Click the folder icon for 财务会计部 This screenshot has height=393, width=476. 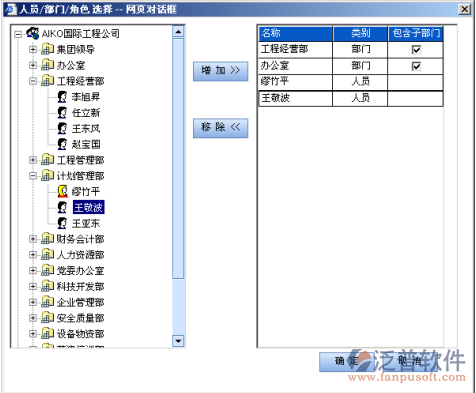(47, 239)
